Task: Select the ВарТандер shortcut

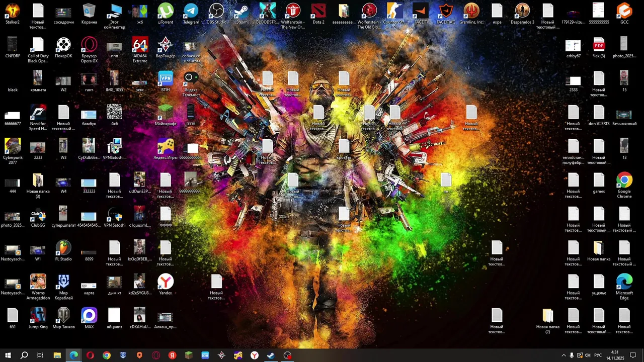Action: point(165,48)
